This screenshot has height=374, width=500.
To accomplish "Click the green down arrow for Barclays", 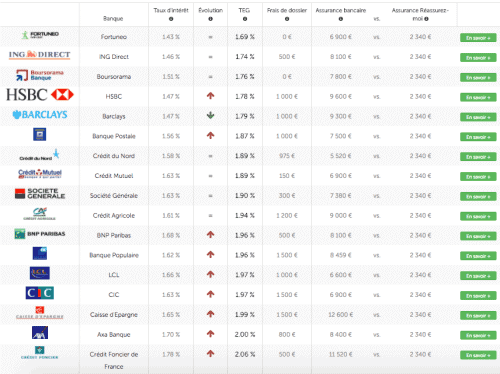I will click(210, 116).
